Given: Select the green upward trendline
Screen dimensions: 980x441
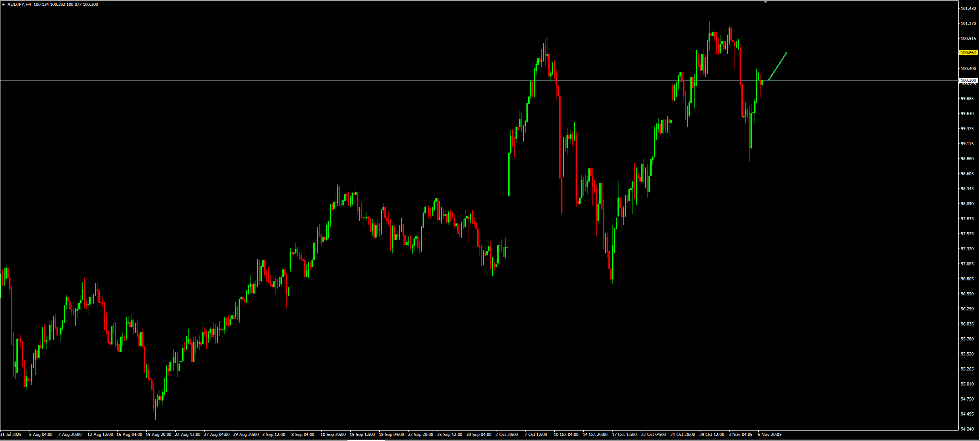Looking at the screenshot, I should pyautogui.click(x=777, y=67).
